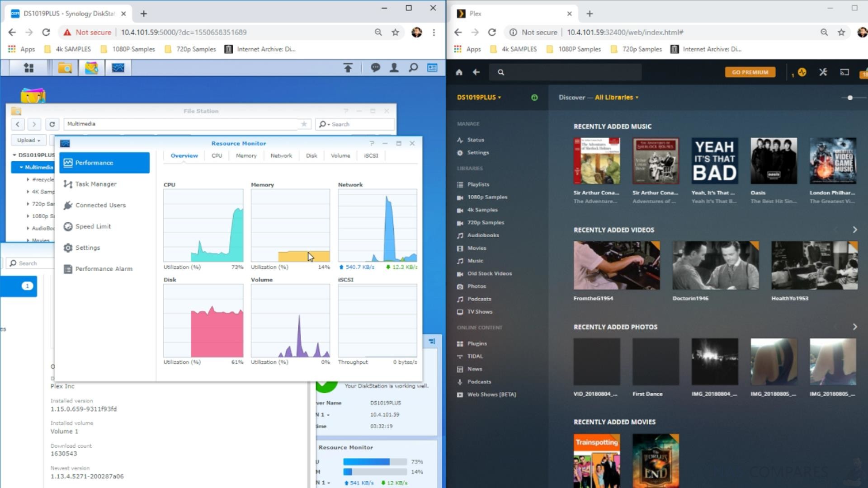This screenshot has height=488, width=868.
Task: Go to Plex home icon
Action: (x=459, y=72)
